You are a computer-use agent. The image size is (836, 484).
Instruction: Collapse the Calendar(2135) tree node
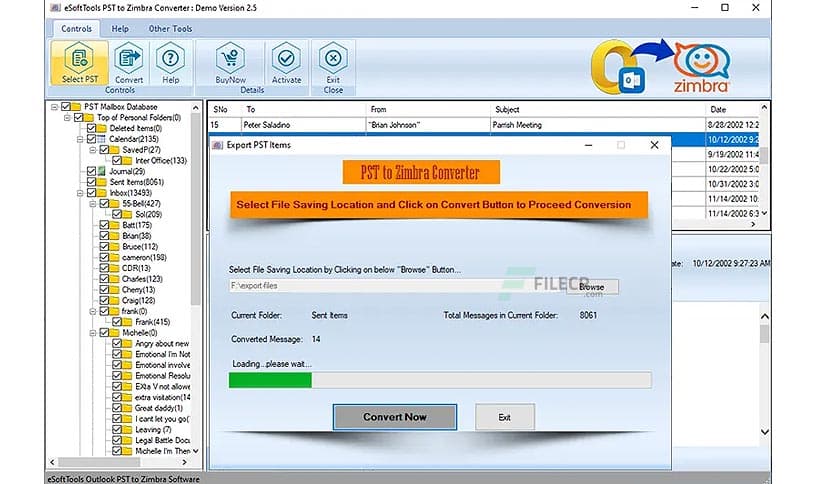pos(80,139)
